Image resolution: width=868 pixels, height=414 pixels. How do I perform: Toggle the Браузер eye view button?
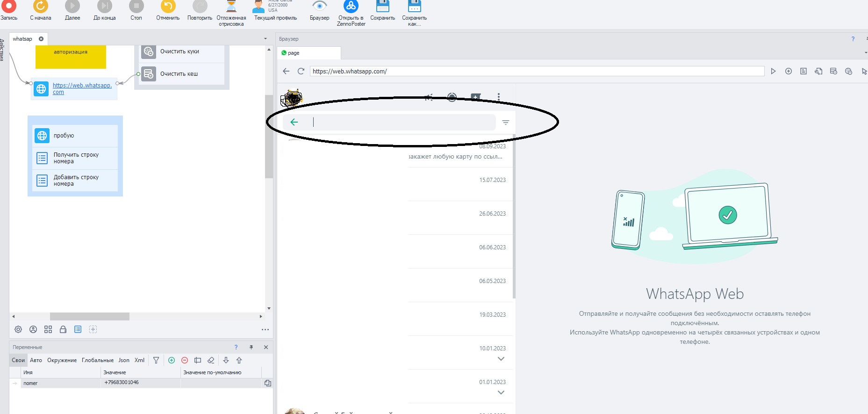click(x=319, y=10)
